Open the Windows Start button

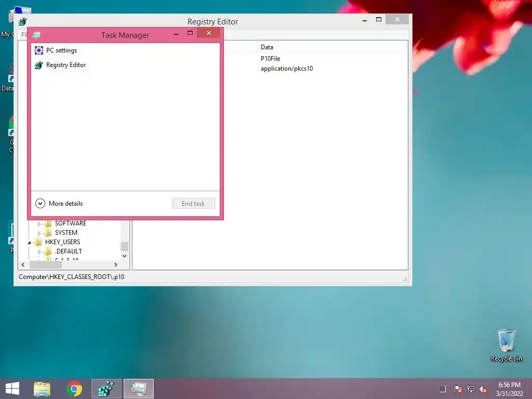(x=12, y=389)
